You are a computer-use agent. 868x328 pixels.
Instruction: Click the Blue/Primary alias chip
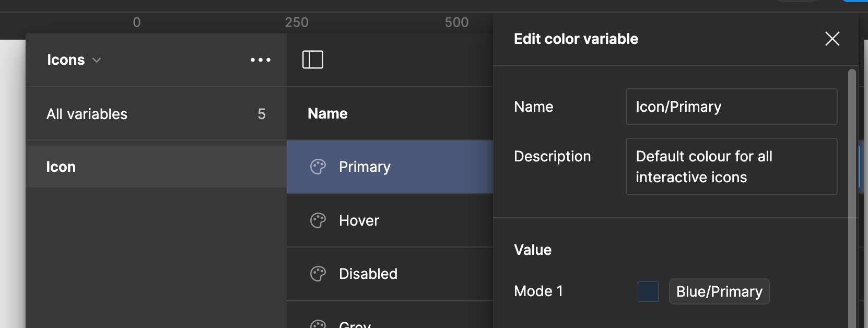coord(719,291)
